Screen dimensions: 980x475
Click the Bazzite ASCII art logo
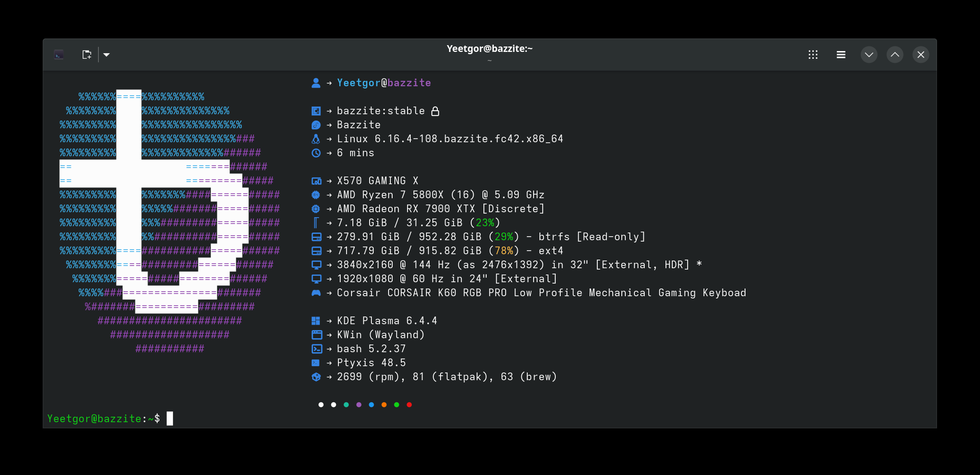[x=169, y=222]
